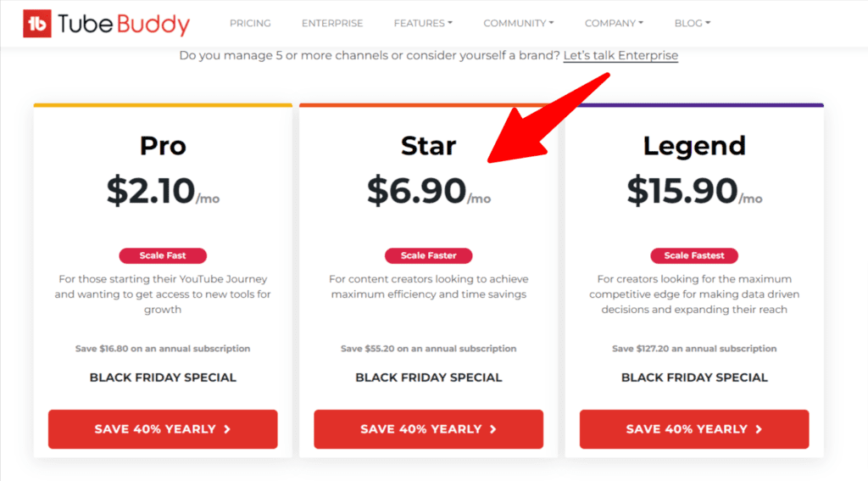Open the Pricing page
Image resolution: width=868 pixels, height=481 pixels.
[x=250, y=23]
